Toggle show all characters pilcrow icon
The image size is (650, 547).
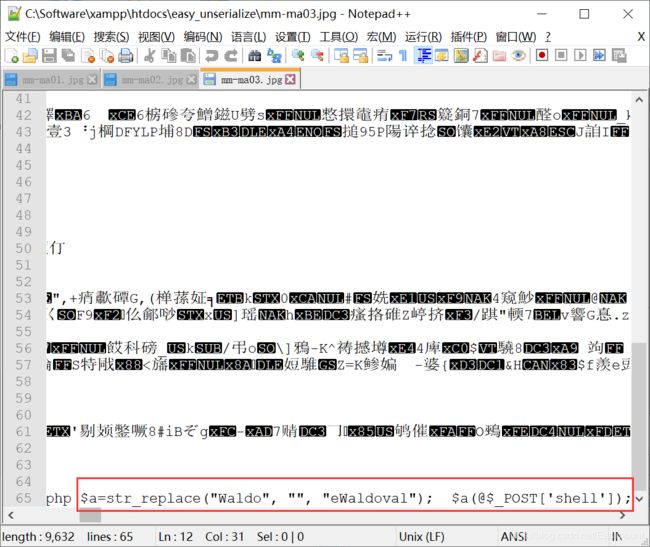(x=403, y=56)
